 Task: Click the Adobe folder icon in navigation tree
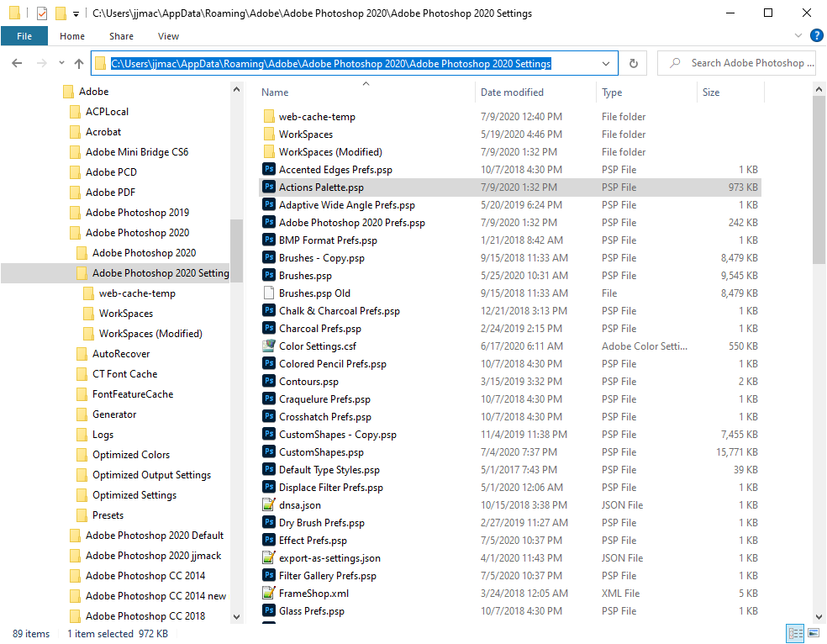click(x=68, y=92)
